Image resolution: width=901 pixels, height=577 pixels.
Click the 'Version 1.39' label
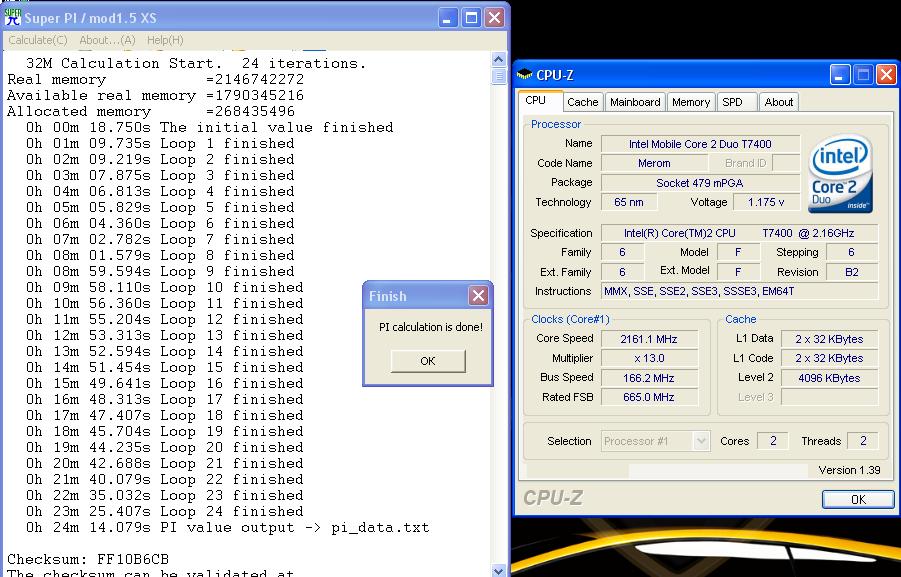[849, 470]
